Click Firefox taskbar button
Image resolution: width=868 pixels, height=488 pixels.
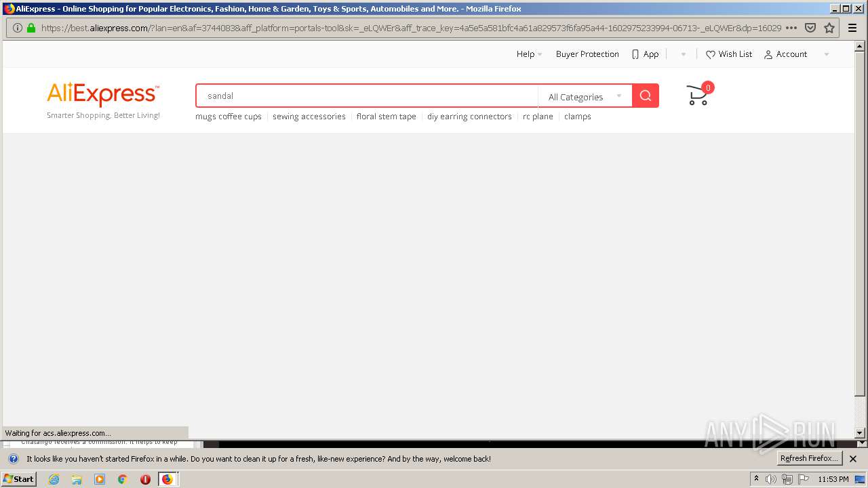[x=168, y=479]
